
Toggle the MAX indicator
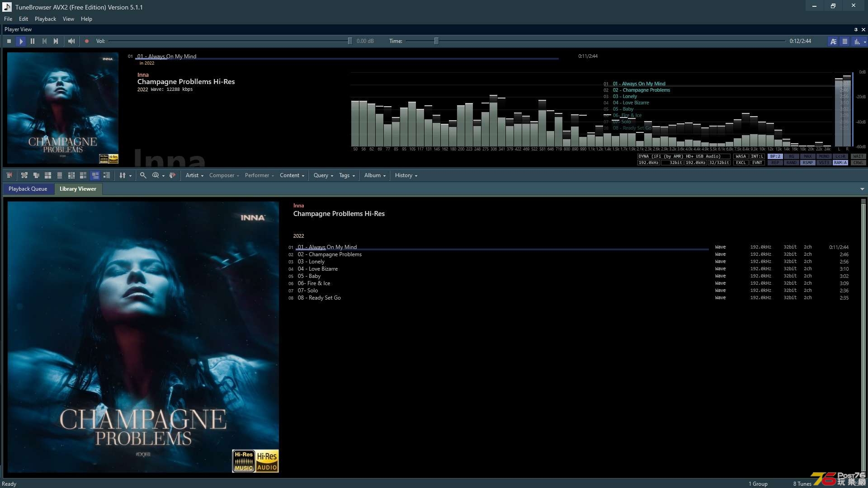808,156
